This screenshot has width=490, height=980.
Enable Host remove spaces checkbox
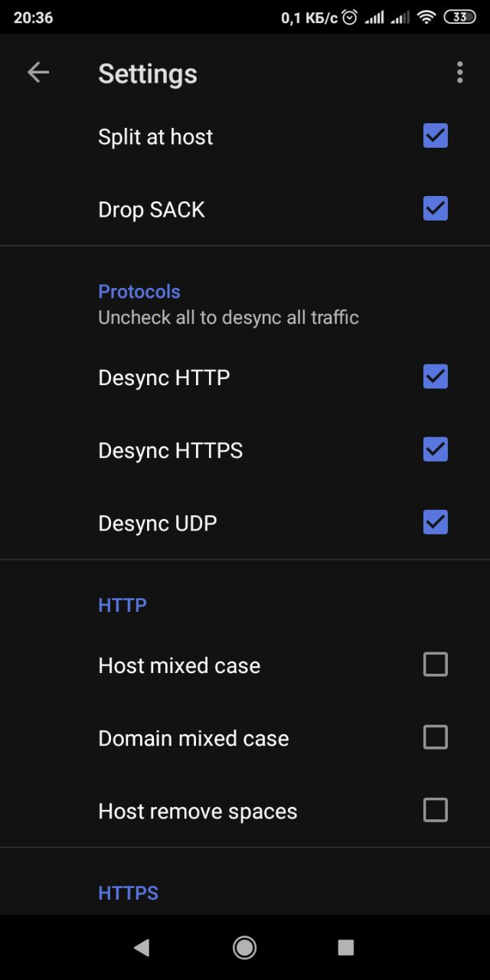[x=436, y=810]
